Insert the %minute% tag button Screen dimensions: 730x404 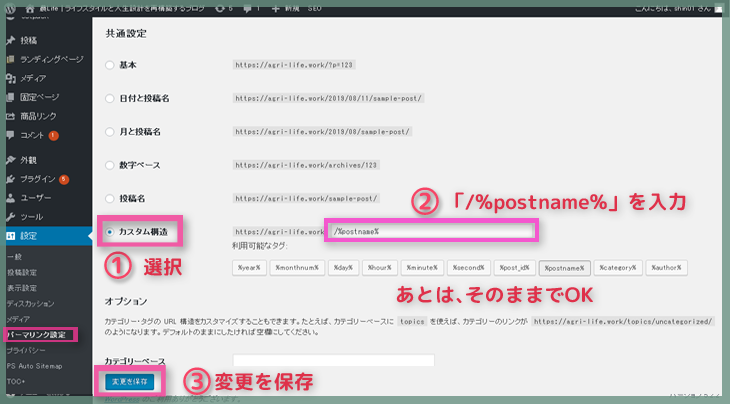tap(422, 268)
